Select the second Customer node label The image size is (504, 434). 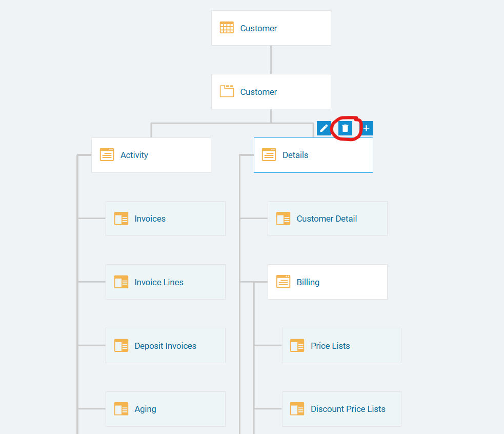(x=258, y=92)
